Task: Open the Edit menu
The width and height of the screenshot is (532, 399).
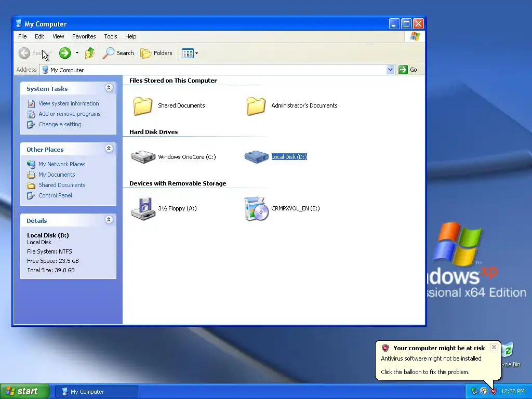Action: [39, 36]
